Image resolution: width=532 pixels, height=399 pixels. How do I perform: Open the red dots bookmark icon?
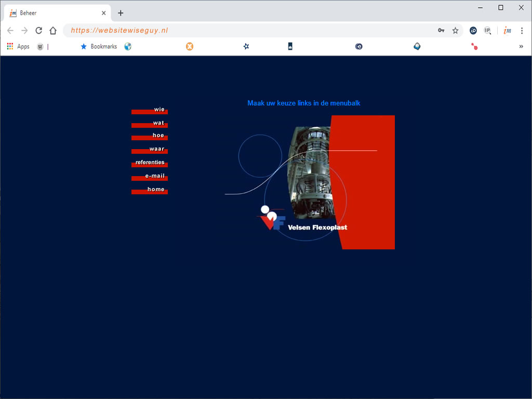click(474, 46)
